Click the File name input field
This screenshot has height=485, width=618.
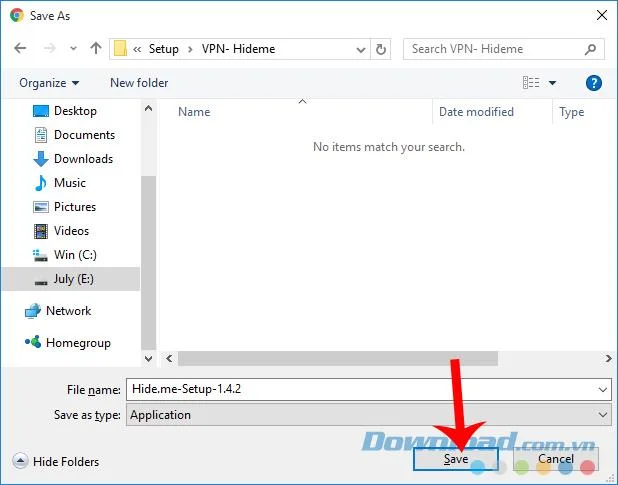point(369,389)
